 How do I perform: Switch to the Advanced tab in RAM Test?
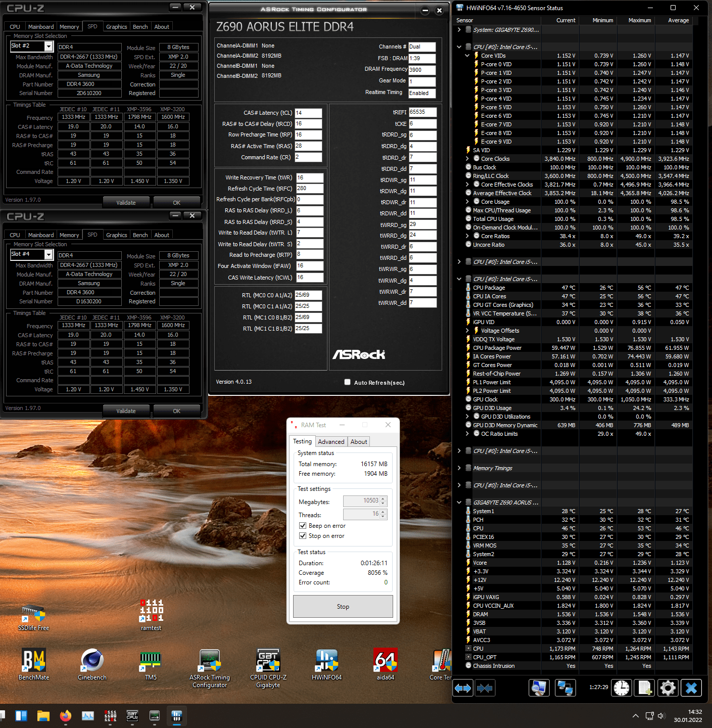[331, 442]
